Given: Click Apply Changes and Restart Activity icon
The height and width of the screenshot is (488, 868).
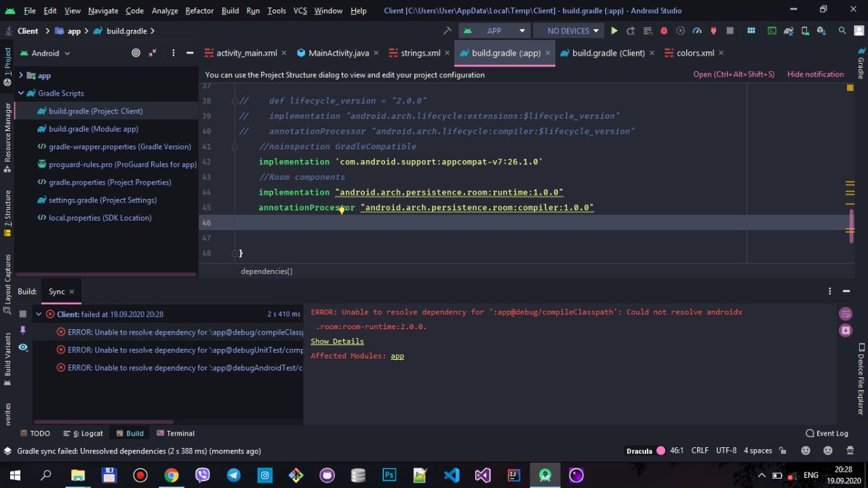Looking at the screenshot, I should point(631,31).
